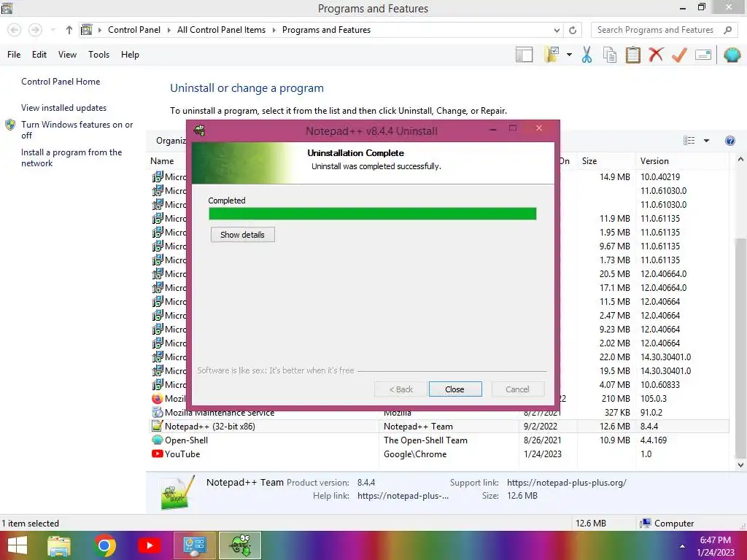The width and height of the screenshot is (747, 560).
Task: Open the Folder Options toolbar icon
Action: click(552, 55)
